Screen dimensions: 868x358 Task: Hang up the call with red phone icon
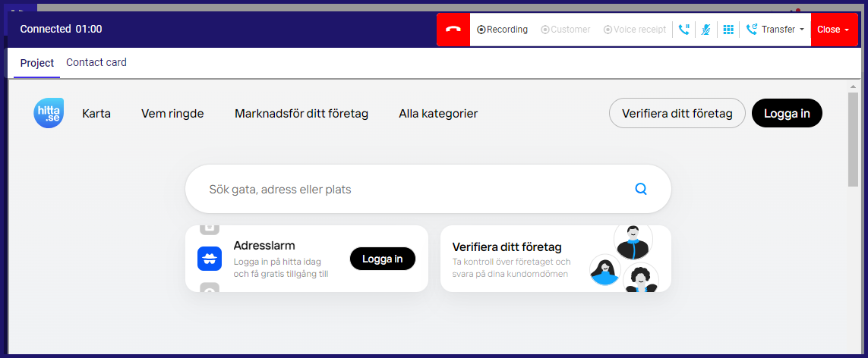click(x=453, y=30)
